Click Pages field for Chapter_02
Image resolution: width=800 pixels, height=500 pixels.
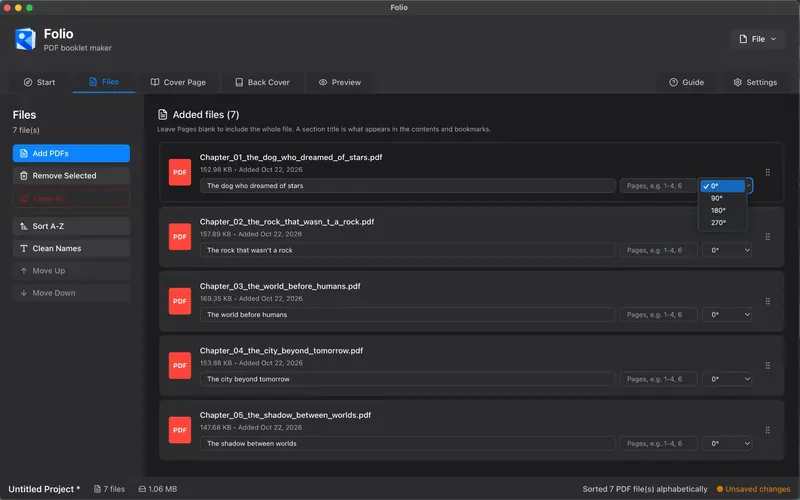click(x=658, y=250)
